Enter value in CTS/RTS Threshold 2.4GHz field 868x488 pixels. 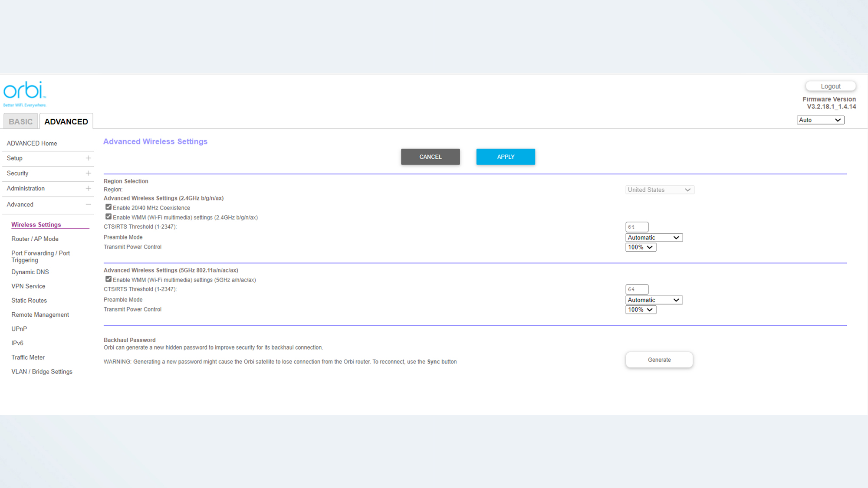coord(636,226)
